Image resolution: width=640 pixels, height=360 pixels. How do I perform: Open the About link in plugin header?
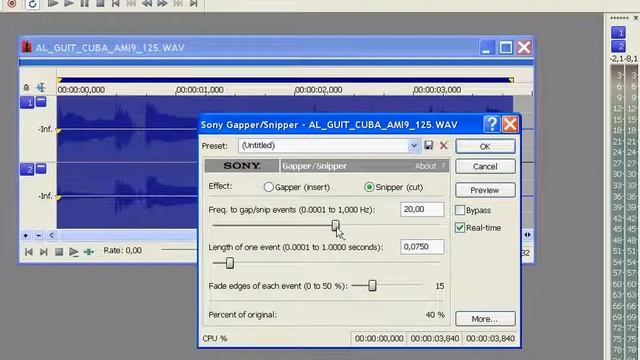pyautogui.click(x=426, y=166)
